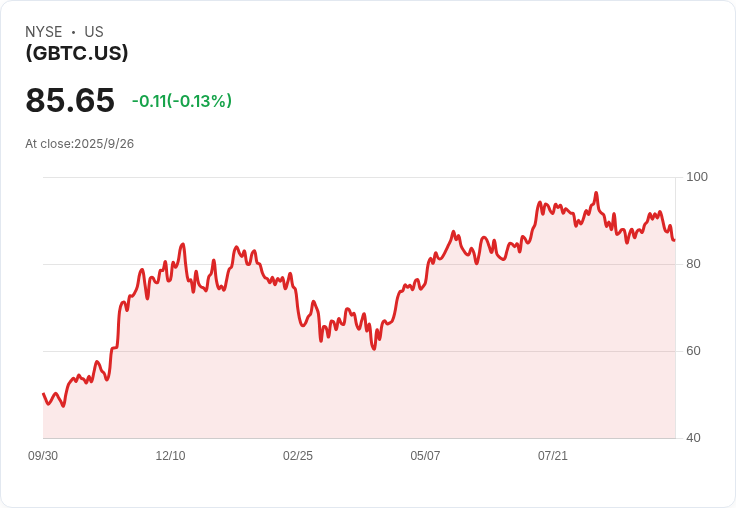
Task: Click the 09/30 date axis label
Action: (x=43, y=456)
